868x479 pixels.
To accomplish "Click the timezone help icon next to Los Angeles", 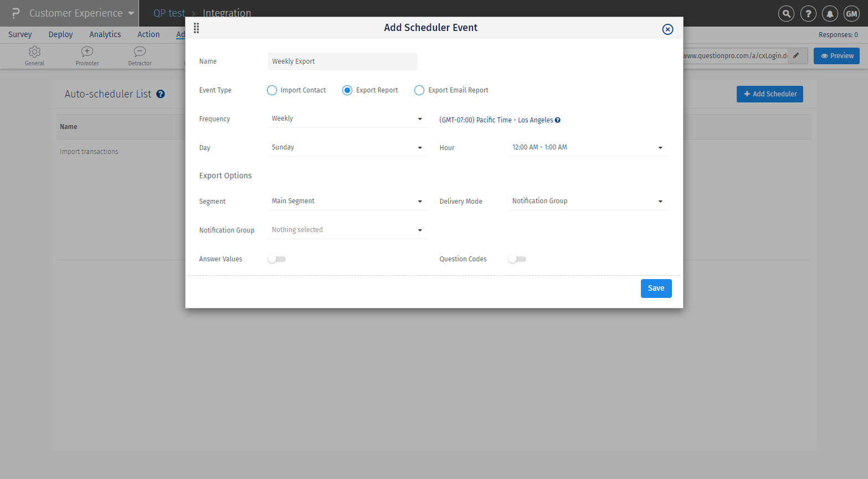I will [x=558, y=120].
